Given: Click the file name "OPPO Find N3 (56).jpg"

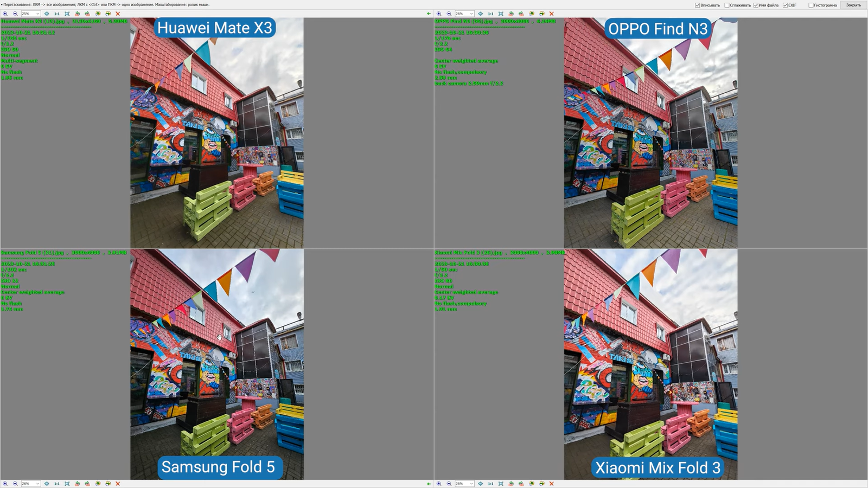Looking at the screenshot, I should [464, 21].
